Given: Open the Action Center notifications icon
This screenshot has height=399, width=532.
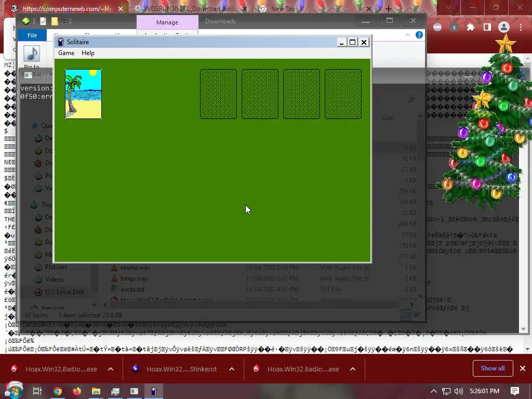Looking at the screenshot, I should click(x=515, y=391).
